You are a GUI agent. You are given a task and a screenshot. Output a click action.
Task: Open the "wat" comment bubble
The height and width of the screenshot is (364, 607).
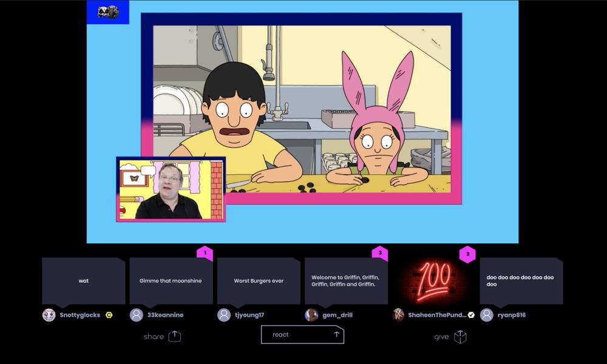pos(84,281)
